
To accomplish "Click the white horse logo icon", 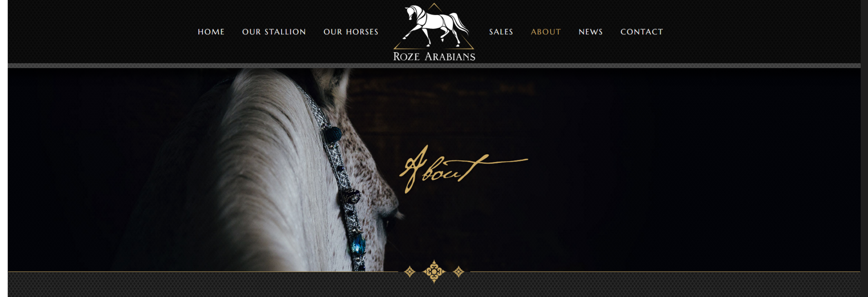I will [x=435, y=26].
